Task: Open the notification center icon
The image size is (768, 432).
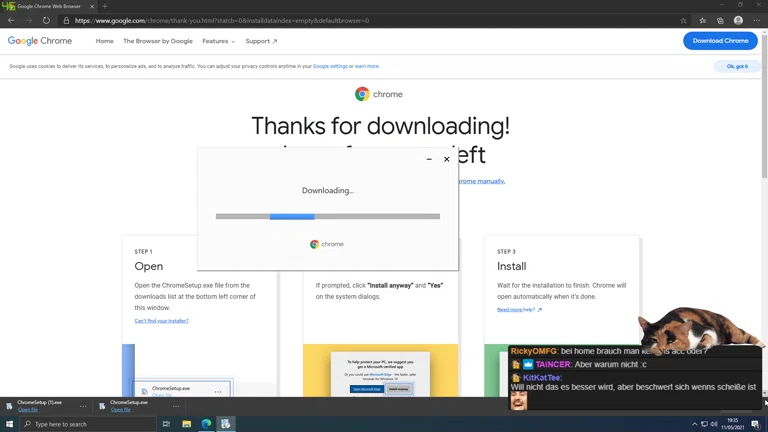Action: click(x=756, y=424)
